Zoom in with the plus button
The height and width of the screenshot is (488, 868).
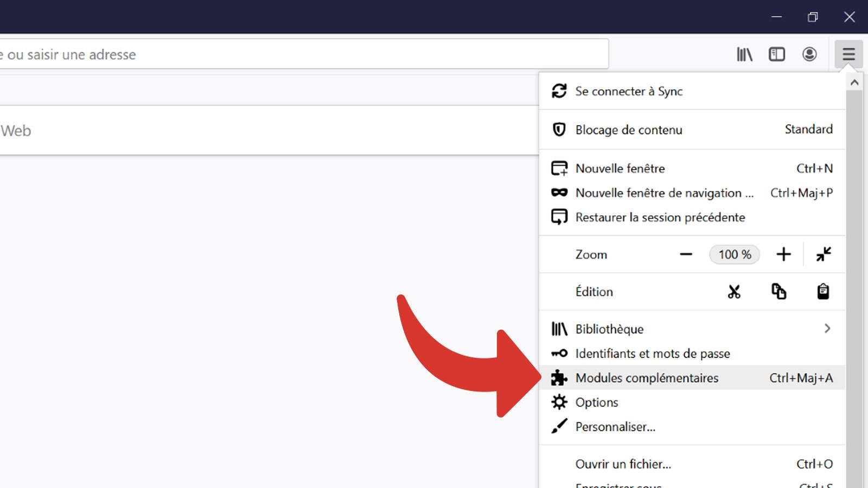click(783, 254)
